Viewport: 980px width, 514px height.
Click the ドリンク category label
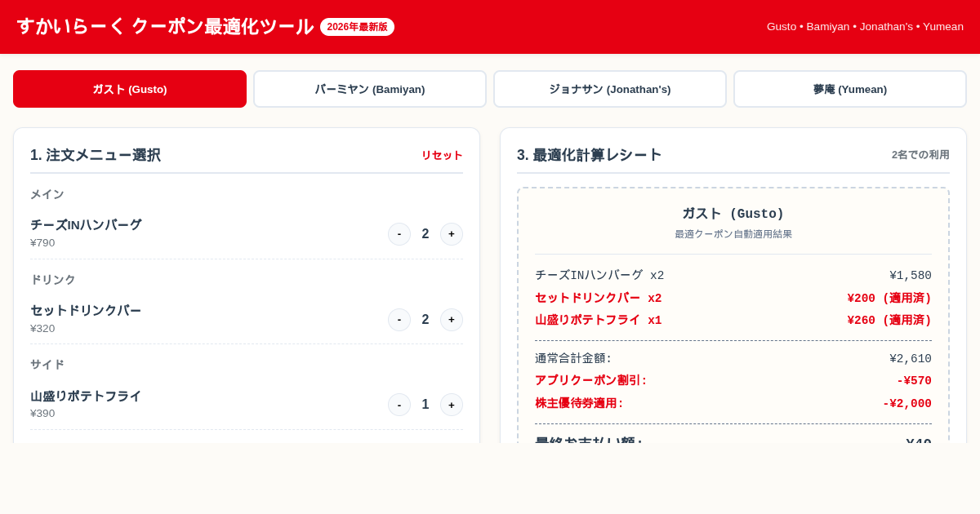[x=53, y=280]
